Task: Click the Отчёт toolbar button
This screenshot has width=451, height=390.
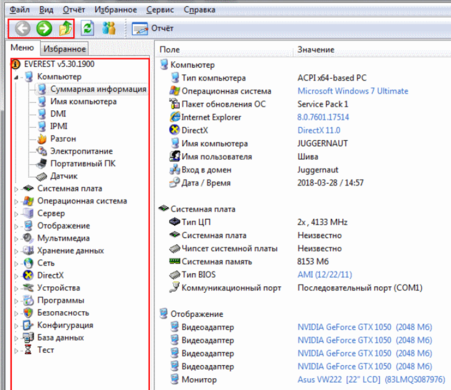Action: pos(153,29)
